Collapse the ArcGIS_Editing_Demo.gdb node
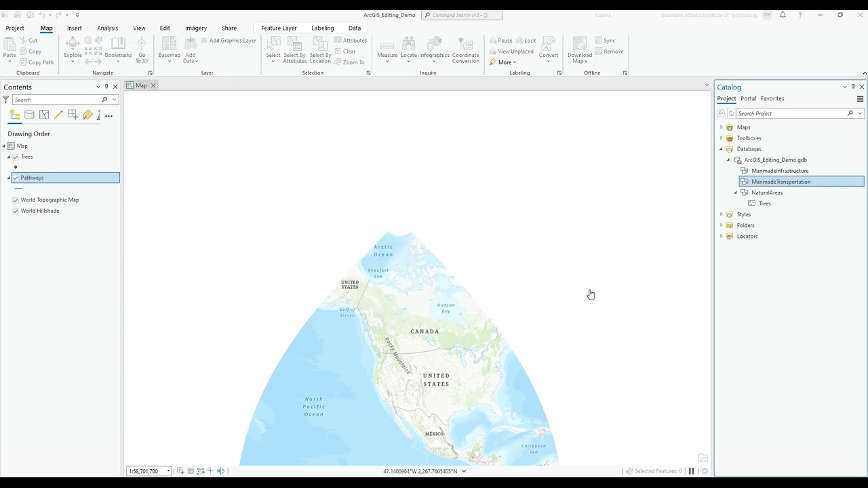 pyautogui.click(x=728, y=160)
